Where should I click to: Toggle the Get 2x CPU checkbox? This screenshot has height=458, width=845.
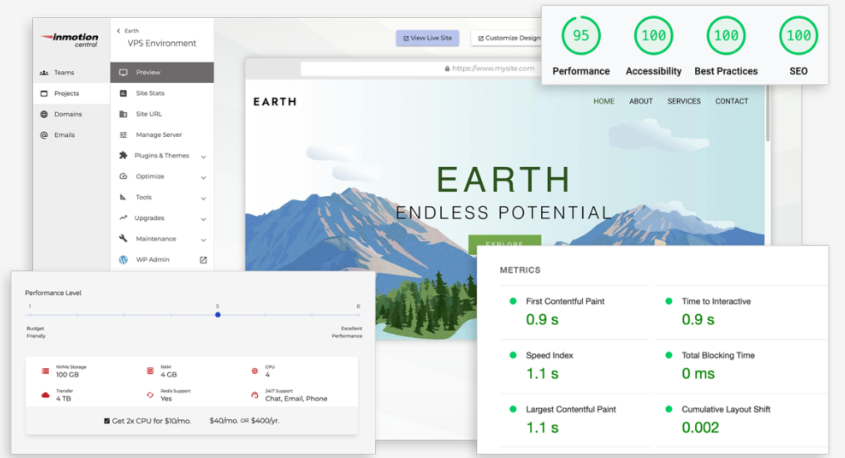107,421
